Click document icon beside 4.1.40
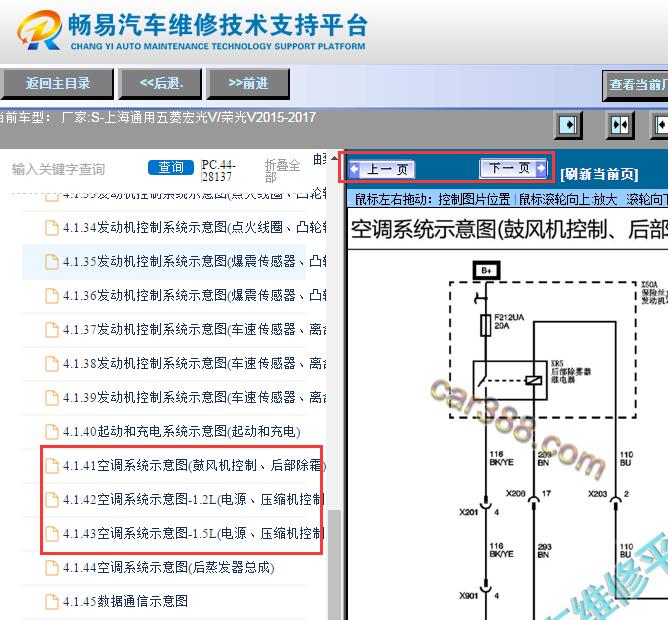 (x=52, y=432)
